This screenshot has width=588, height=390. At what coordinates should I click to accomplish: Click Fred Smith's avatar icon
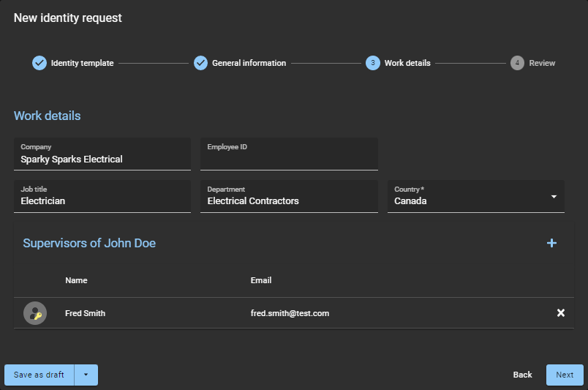pos(35,313)
